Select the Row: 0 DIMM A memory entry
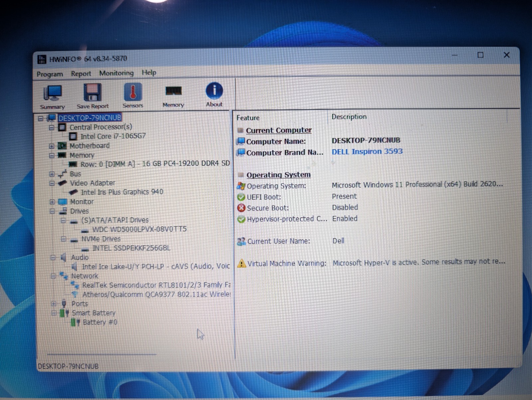 pos(155,164)
